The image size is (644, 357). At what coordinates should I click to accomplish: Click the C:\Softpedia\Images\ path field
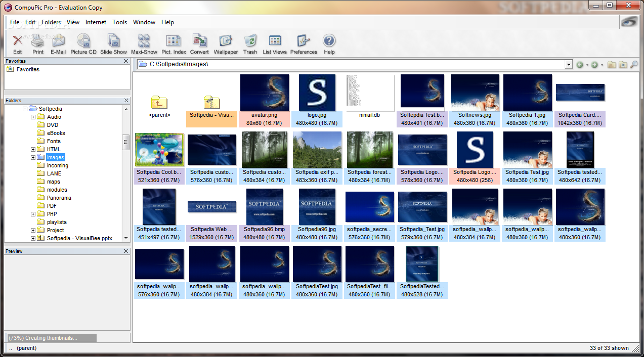pyautogui.click(x=351, y=65)
